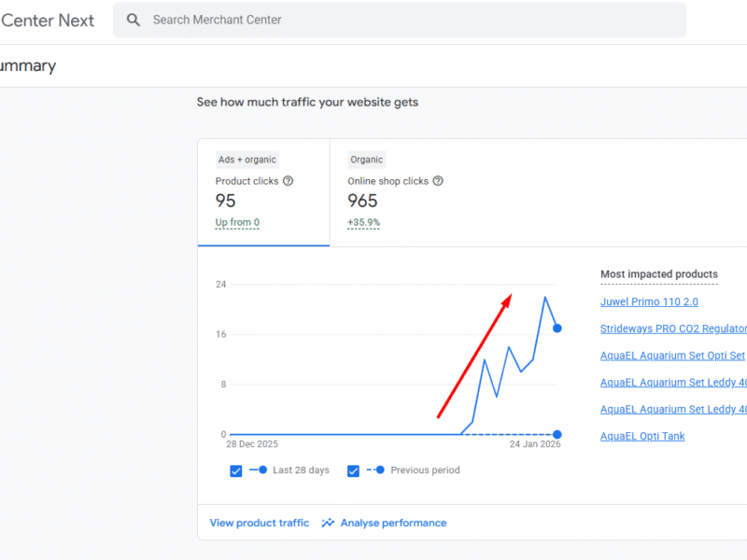This screenshot has height=560, width=747.
Task: Click the Product clicks help icon
Action: 289,181
